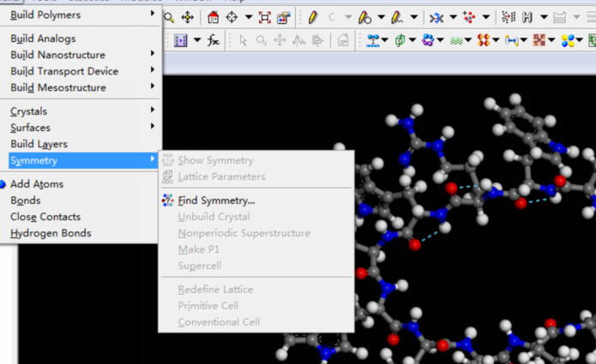This screenshot has height=364, width=596.
Task: Click the purple grid icon in second toolbar
Action: (x=181, y=40)
